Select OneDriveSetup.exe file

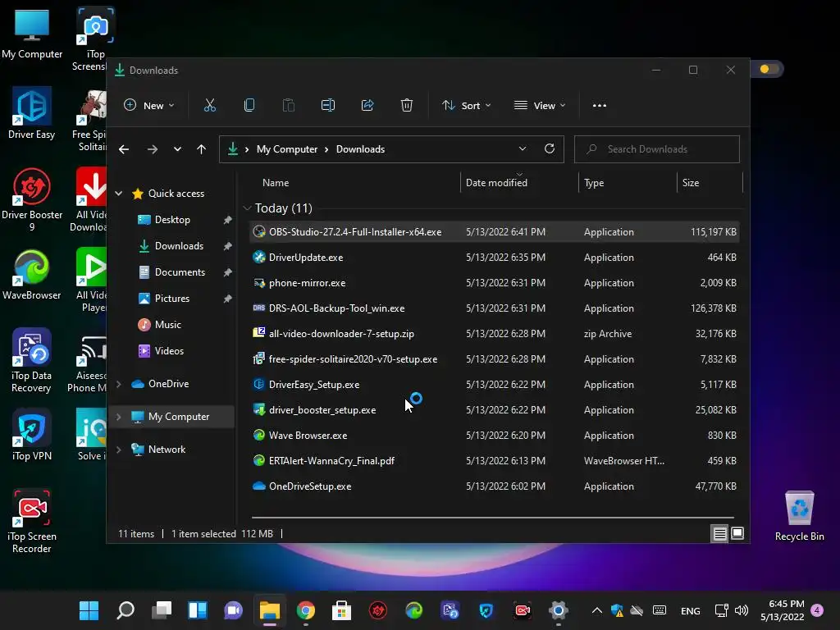pos(495,486)
